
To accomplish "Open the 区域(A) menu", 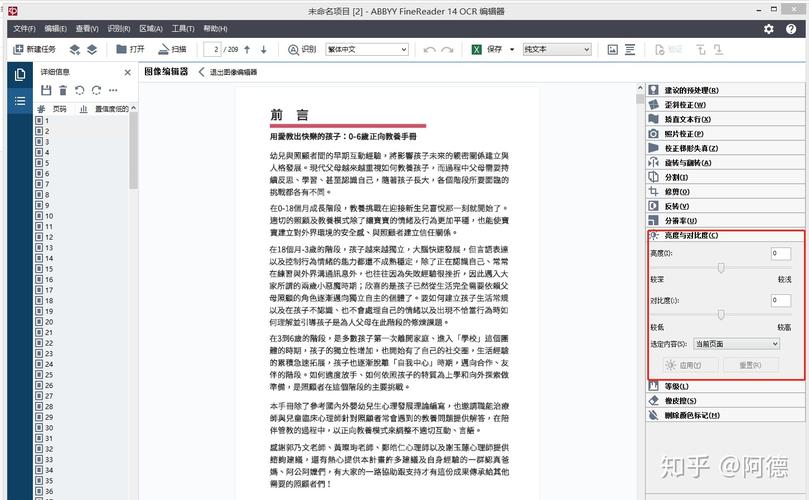I will [151, 28].
